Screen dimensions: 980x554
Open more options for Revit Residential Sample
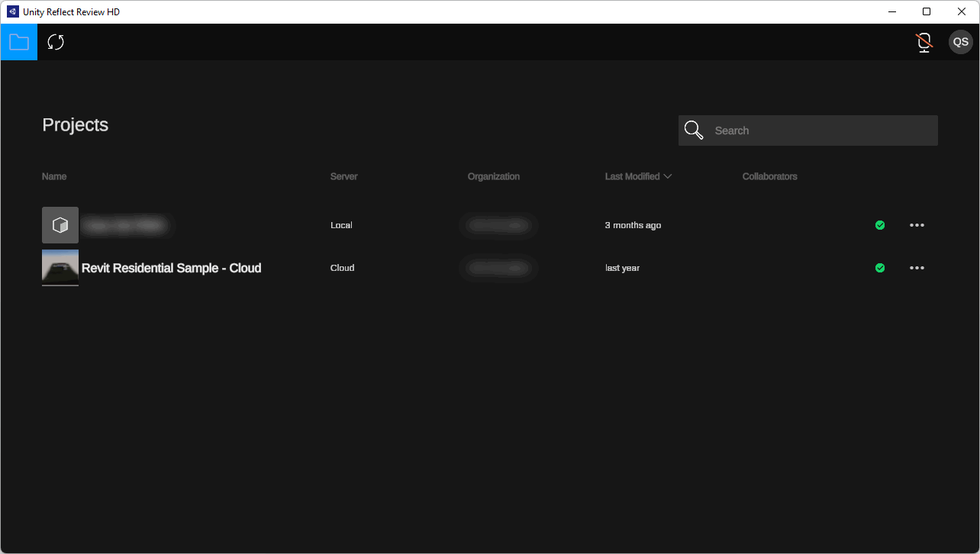pyautogui.click(x=917, y=268)
